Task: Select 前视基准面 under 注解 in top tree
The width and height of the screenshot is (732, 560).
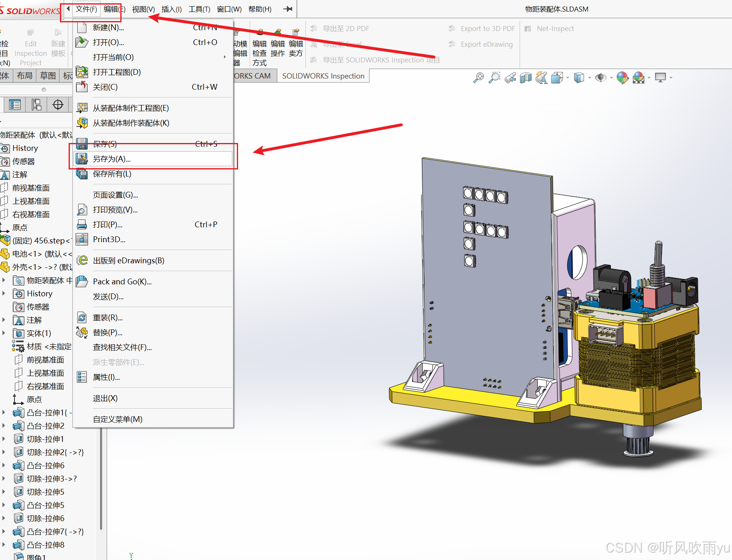Action: click(31, 188)
